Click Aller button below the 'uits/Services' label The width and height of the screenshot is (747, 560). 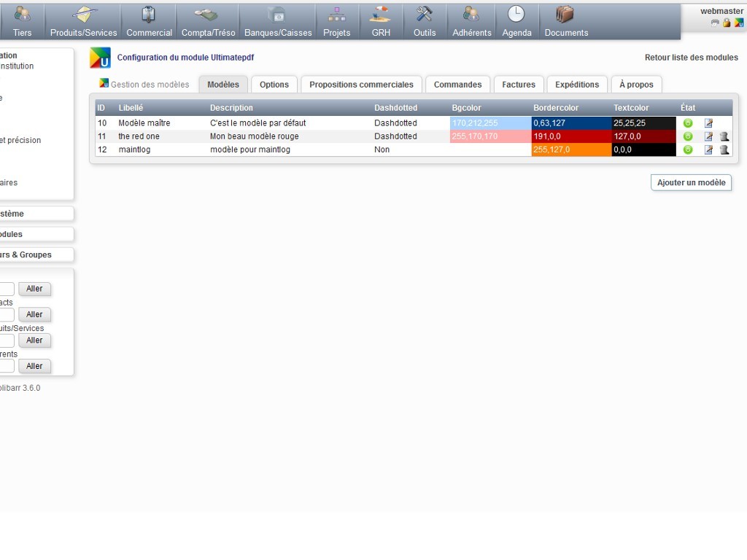coord(34,340)
